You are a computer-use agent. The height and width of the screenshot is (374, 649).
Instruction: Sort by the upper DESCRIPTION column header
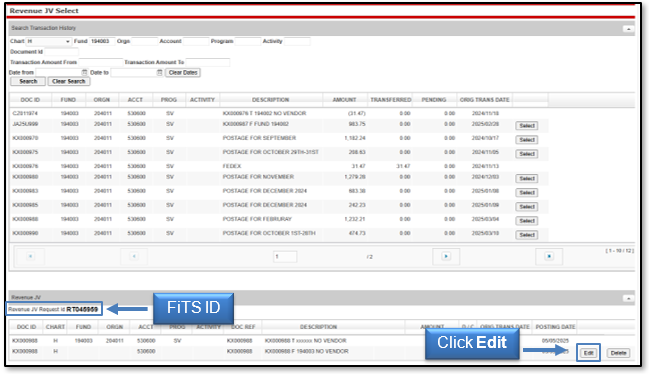271,100
